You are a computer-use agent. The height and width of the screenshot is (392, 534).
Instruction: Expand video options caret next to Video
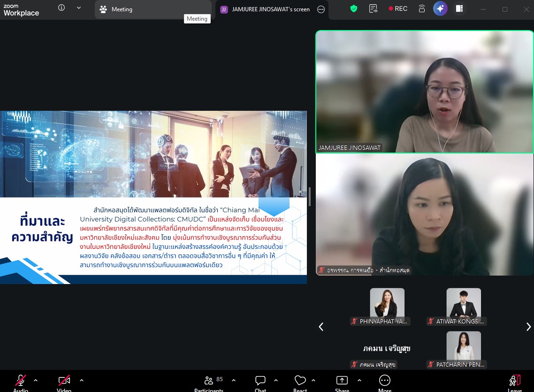[82, 380]
